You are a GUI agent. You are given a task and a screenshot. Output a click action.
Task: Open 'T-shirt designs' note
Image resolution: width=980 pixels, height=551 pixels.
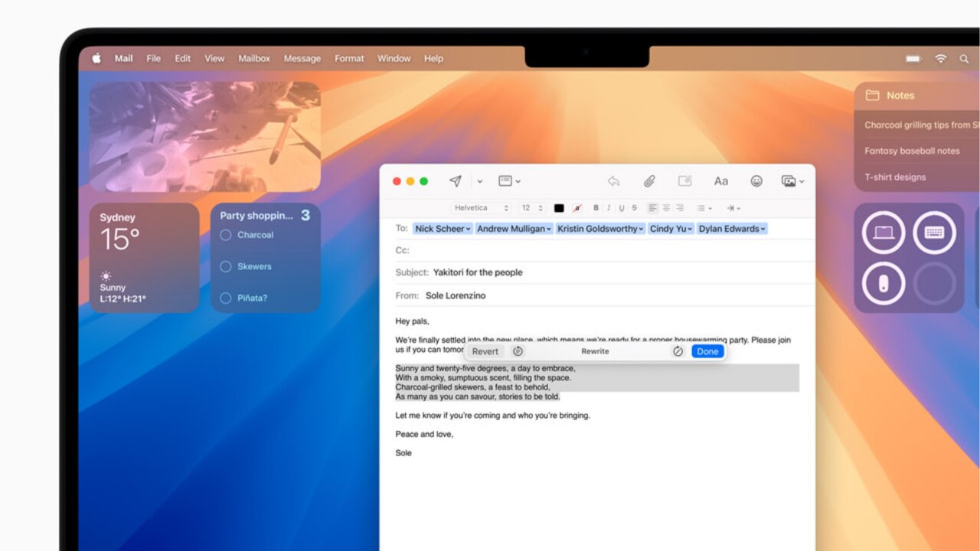tap(895, 177)
